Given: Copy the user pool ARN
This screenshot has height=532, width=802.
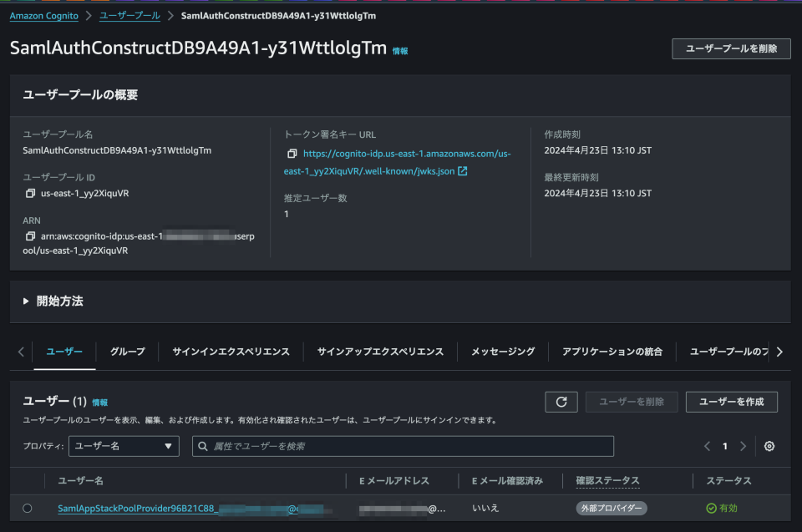Looking at the screenshot, I should point(30,236).
